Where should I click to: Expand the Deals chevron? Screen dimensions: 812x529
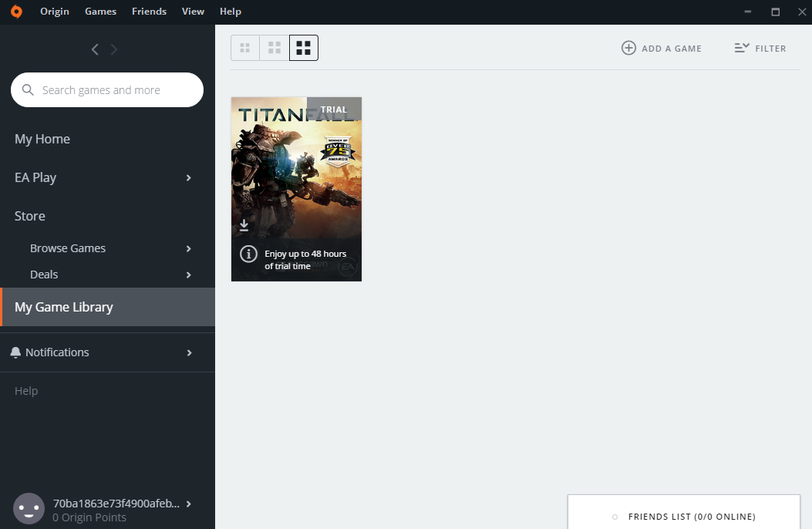click(x=188, y=275)
